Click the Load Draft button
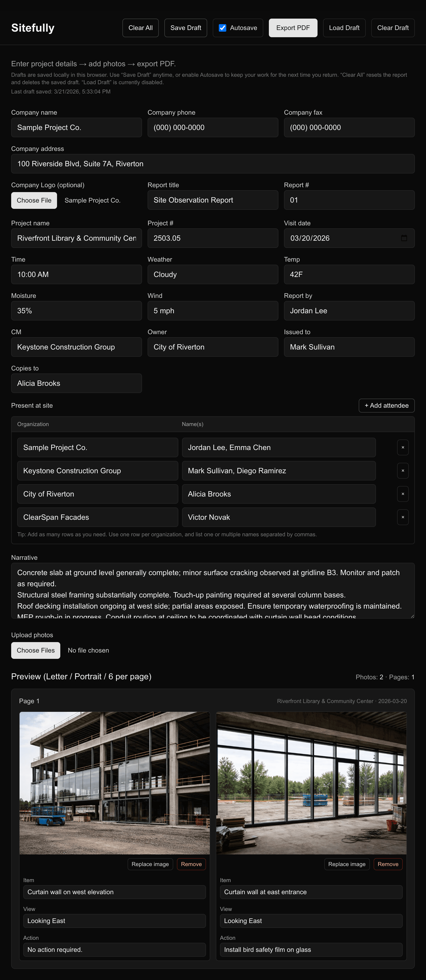The height and width of the screenshot is (980, 426). (344, 28)
